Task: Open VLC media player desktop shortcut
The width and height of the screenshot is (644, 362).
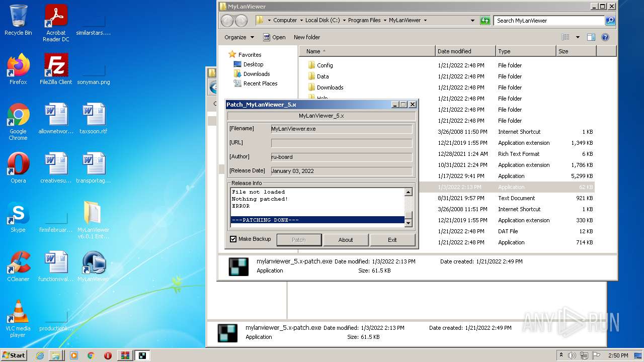Action: pyautogui.click(x=18, y=319)
